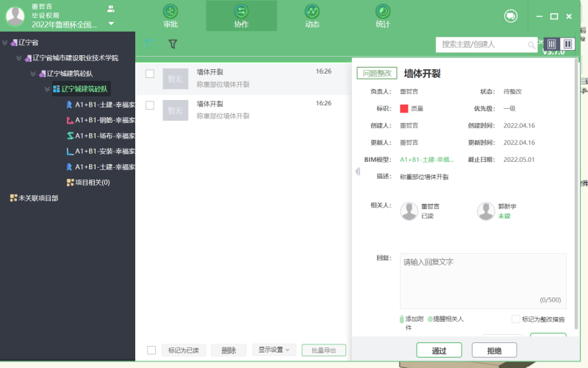Enable the 标记为整改措施 checkbox

click(516, 319)
